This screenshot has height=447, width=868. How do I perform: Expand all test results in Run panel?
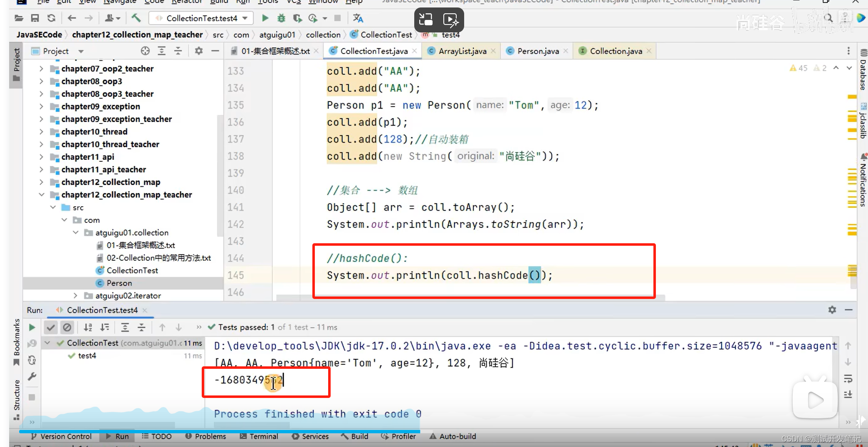(125, 328)
